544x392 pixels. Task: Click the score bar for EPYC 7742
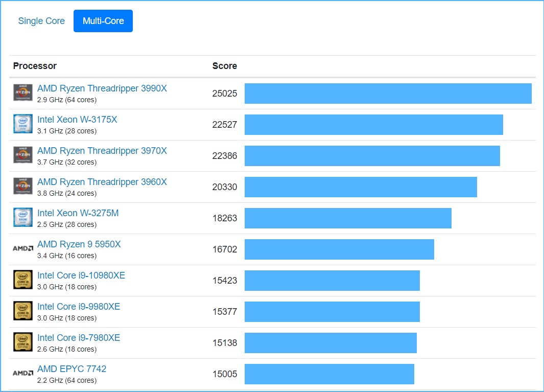[x=329, y=374]
